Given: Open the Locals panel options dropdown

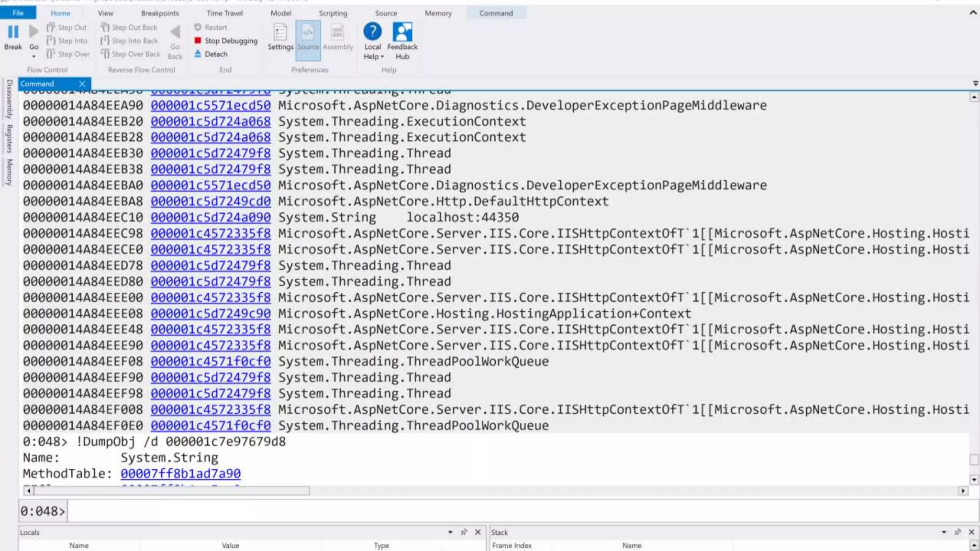Looking at the screenshot, I should tap(450, 532).
